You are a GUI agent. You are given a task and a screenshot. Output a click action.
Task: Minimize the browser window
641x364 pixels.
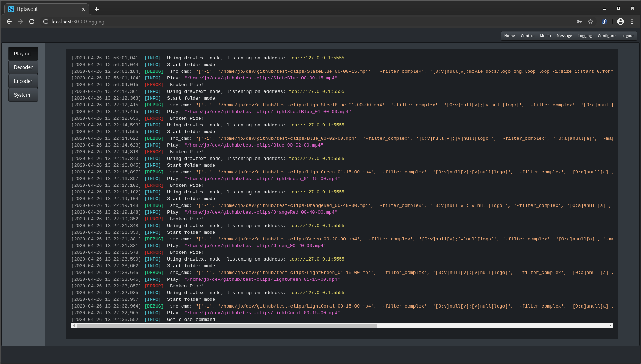point(604,8)
